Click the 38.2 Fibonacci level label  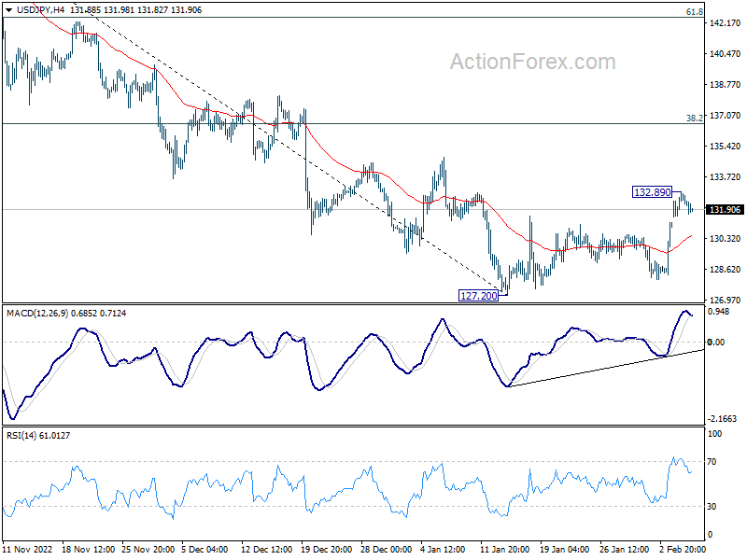point(695,119)
